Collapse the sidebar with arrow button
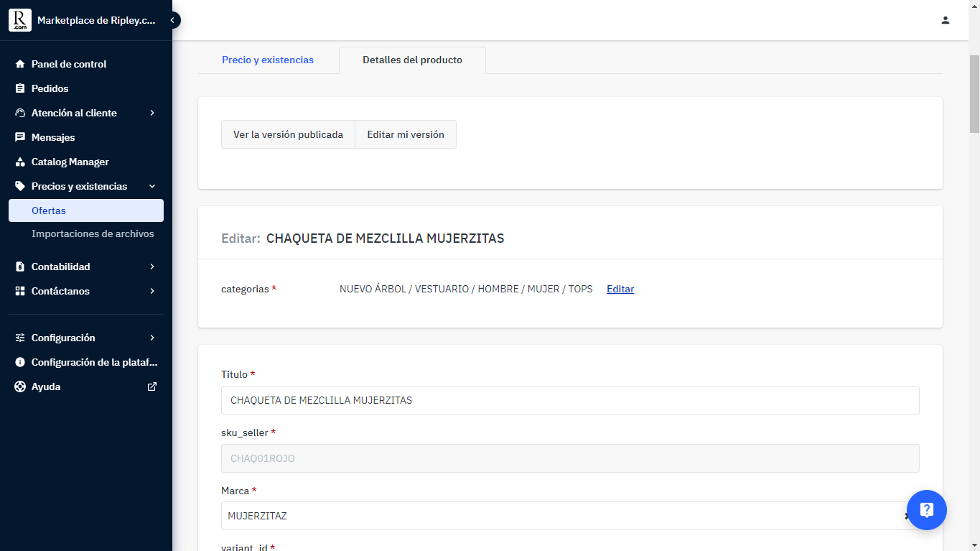 172,20
